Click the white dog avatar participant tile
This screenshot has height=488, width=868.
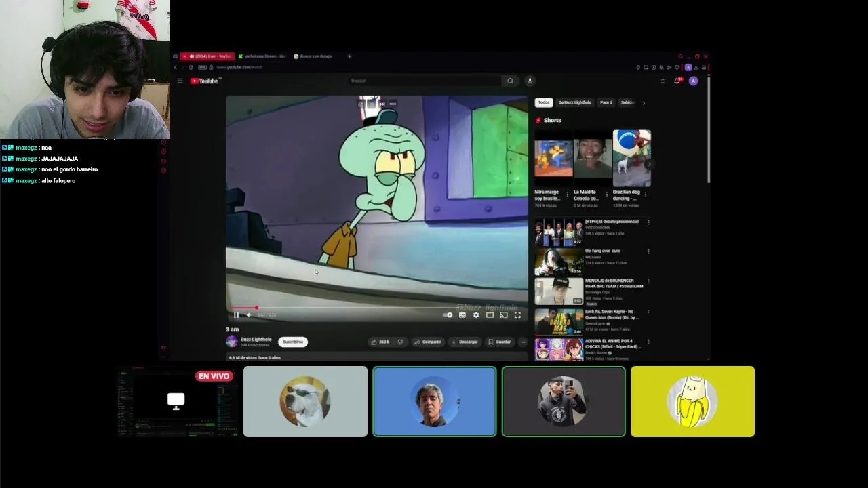(x=305, y=401)
